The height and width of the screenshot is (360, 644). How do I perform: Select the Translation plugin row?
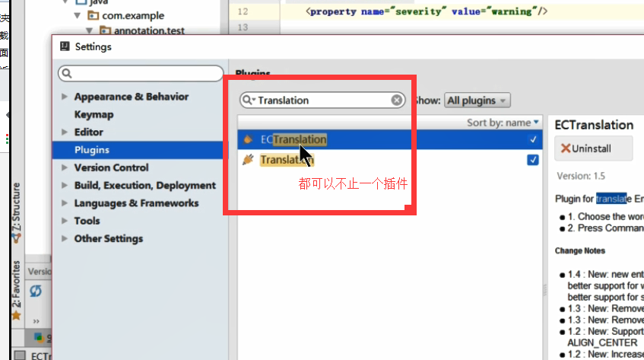(x=390, y=160)
